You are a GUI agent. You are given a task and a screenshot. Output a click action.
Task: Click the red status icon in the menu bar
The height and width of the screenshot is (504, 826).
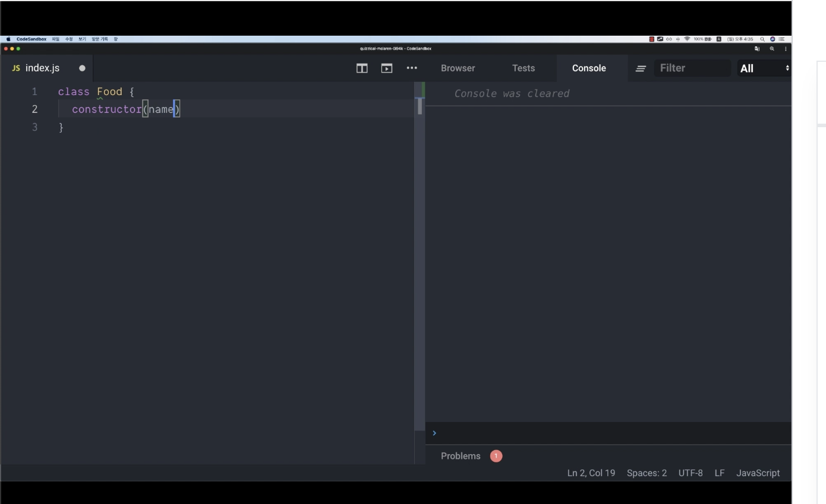click(651, 39)
